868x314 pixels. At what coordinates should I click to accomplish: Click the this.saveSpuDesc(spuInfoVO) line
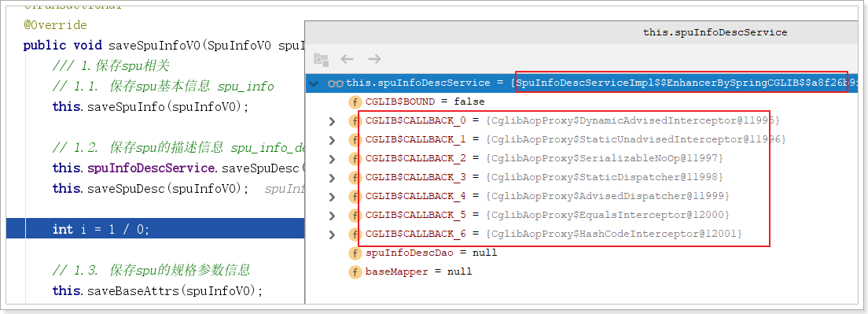point(151,188)
